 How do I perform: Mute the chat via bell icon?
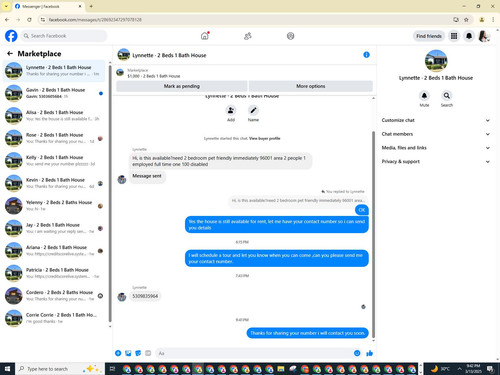(424, 96)
